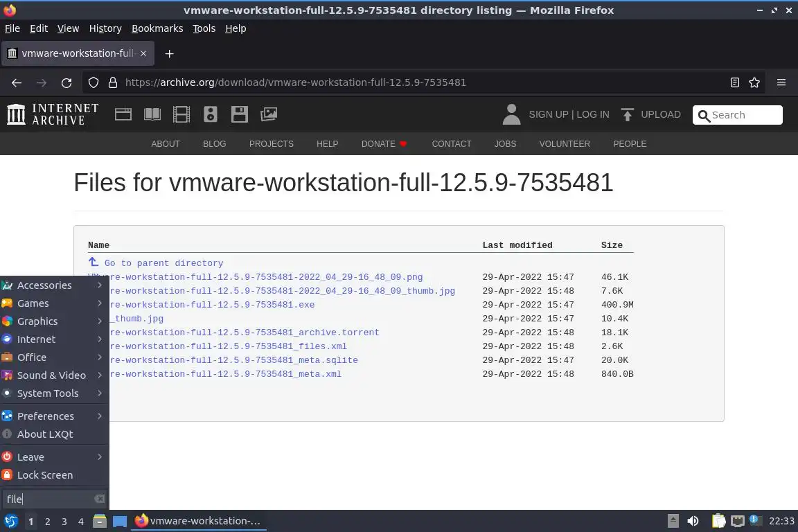Screen dimensions: 798x532
Task: Open the Help menu
Action: [236, 28]
